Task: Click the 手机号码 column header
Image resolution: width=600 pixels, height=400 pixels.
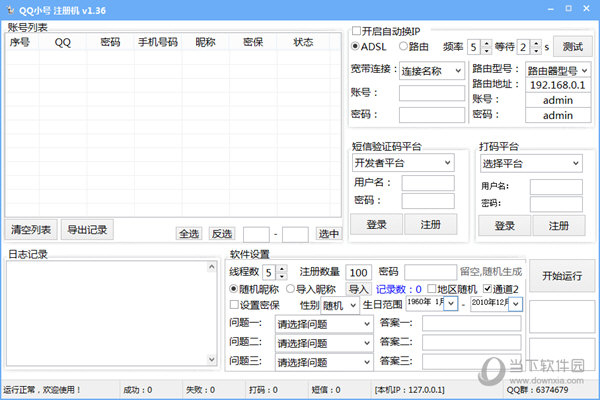Action: 158,42
